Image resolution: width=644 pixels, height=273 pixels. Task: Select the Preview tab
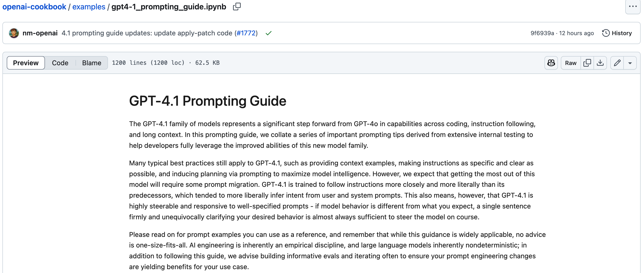tap(25, 63)
